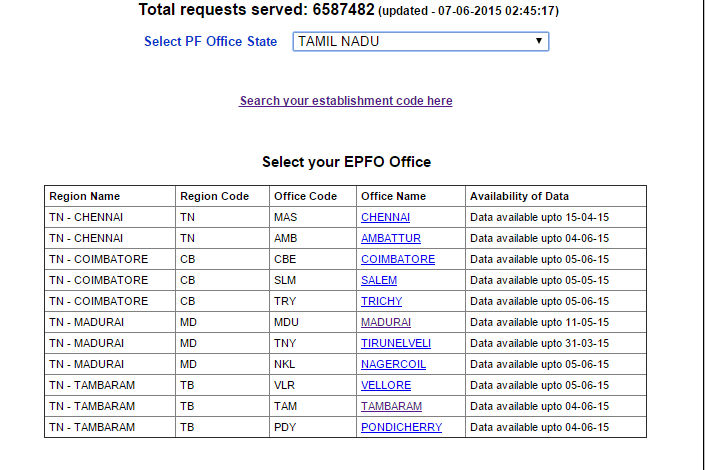Click the dropdown arrow beside TAMIL NADU
This screenshot has height=470, width=705.
click(539, 41)
